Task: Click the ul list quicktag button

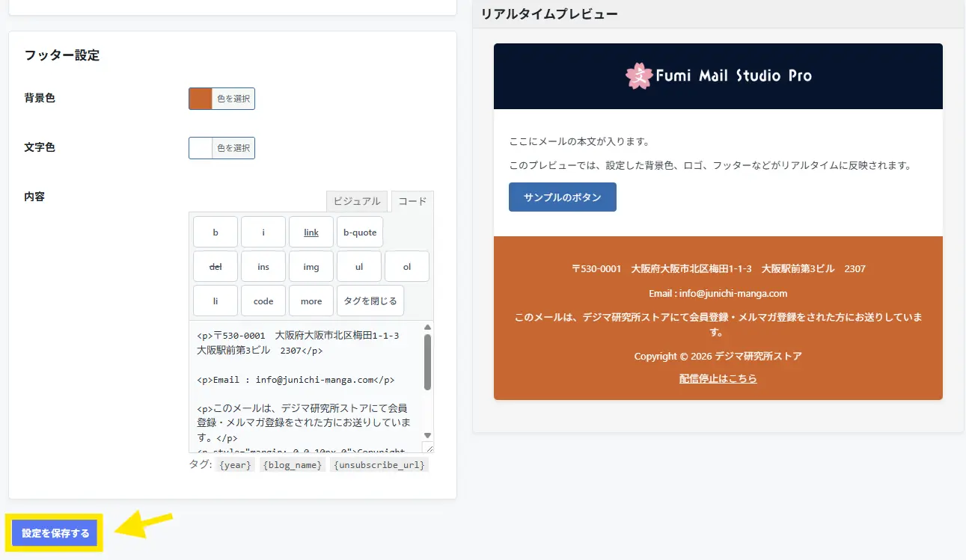Action: 359,267
